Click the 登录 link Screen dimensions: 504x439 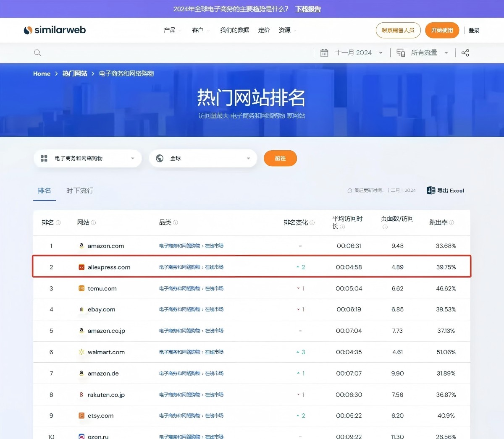pos(474,30)
